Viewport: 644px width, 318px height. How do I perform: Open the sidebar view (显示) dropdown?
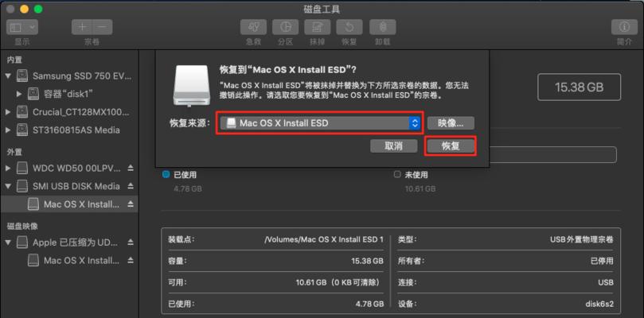pos(22,27)
